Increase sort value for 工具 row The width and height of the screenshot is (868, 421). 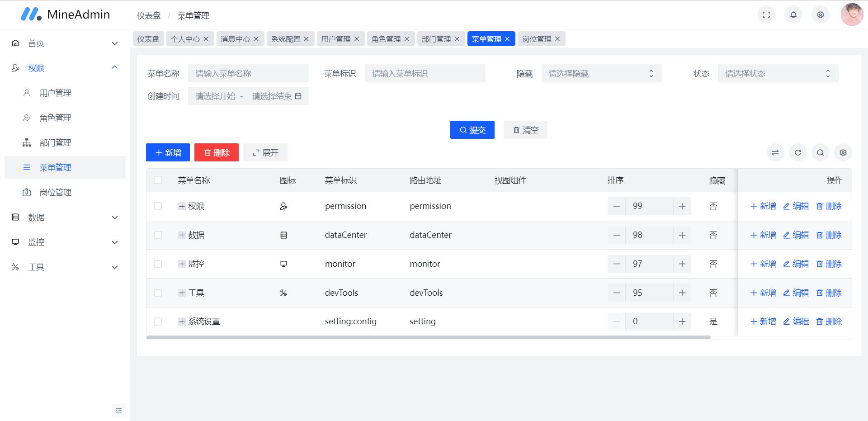[682, 293]
